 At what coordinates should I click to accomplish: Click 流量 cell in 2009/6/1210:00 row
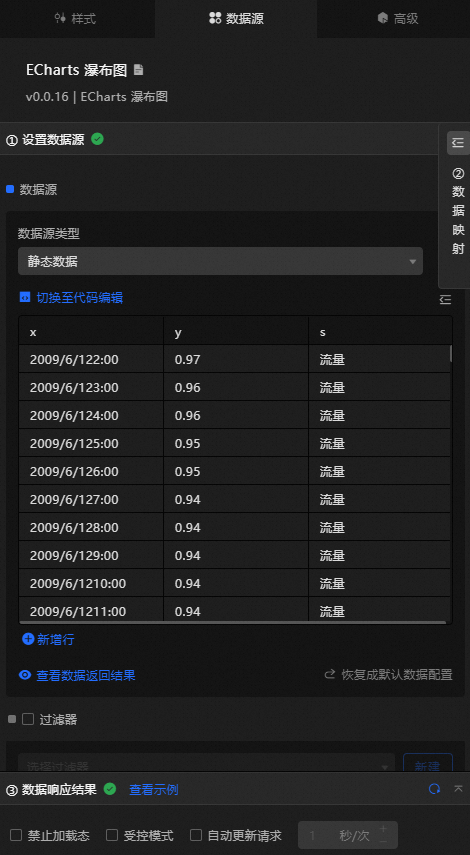379,583
